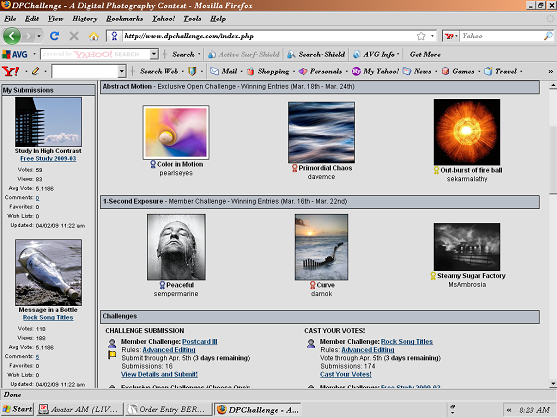Open the Bookmarks menu
This screenshot has width=557, height=418.
124,18
